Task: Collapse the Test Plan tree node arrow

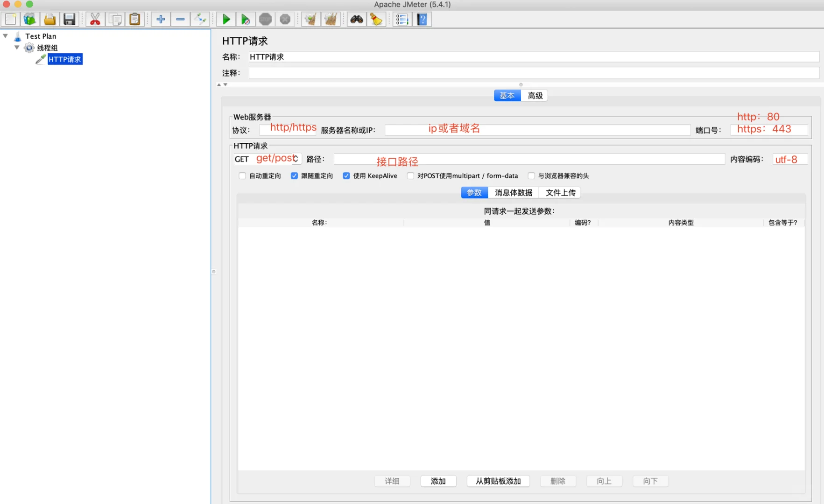Action: (x=6, y=36)
